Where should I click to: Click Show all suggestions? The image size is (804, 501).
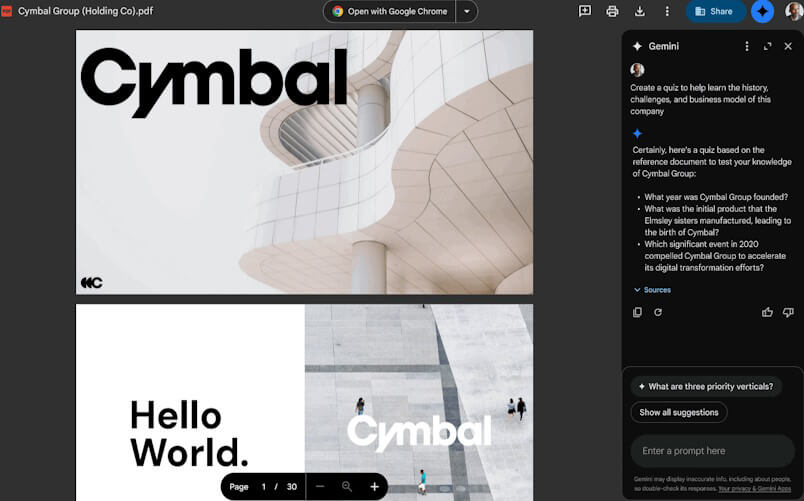[679, 412]
